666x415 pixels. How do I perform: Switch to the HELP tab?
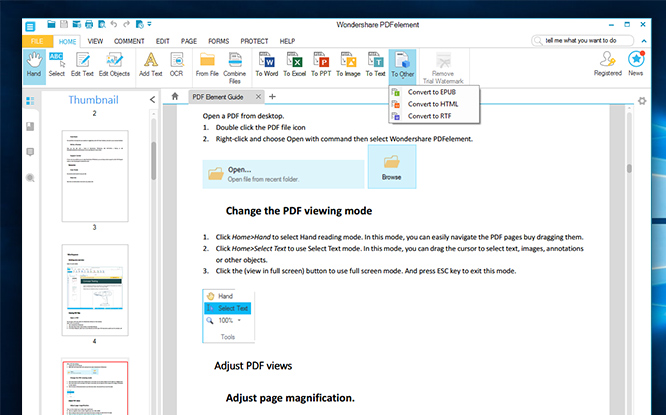tap(287, 41)
